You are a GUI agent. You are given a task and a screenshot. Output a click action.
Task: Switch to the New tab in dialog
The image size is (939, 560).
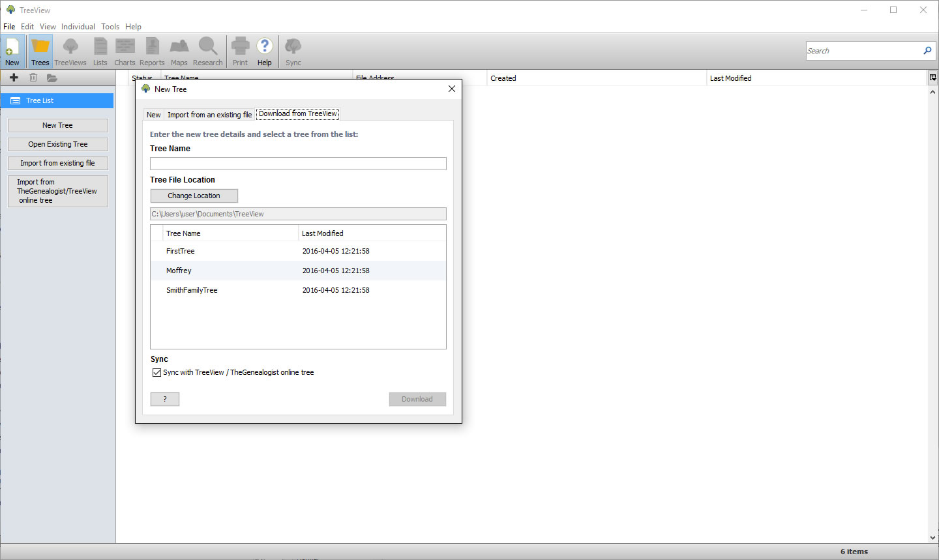153,115
